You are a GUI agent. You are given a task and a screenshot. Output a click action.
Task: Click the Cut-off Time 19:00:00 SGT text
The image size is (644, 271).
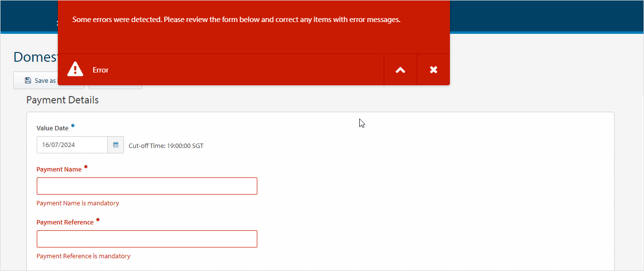(166, 146)
